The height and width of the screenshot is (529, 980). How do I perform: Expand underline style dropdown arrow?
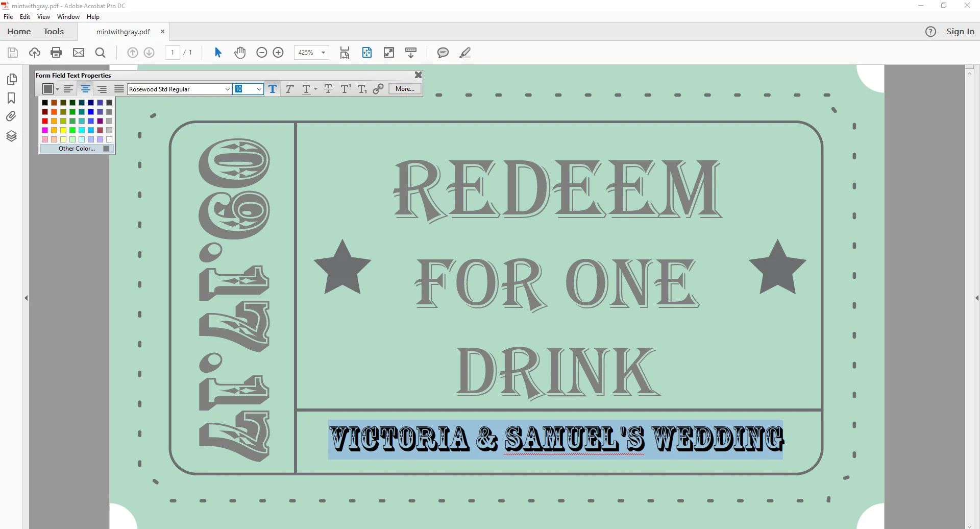tap(315, 89)
